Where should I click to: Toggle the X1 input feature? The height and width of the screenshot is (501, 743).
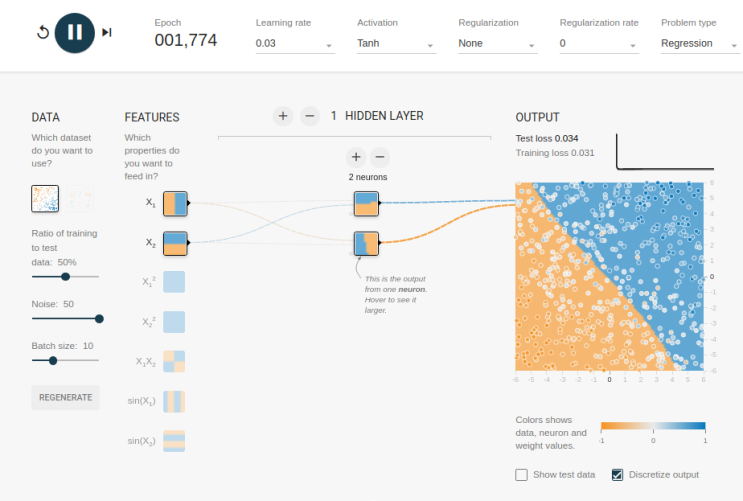[x=175, y=203]
